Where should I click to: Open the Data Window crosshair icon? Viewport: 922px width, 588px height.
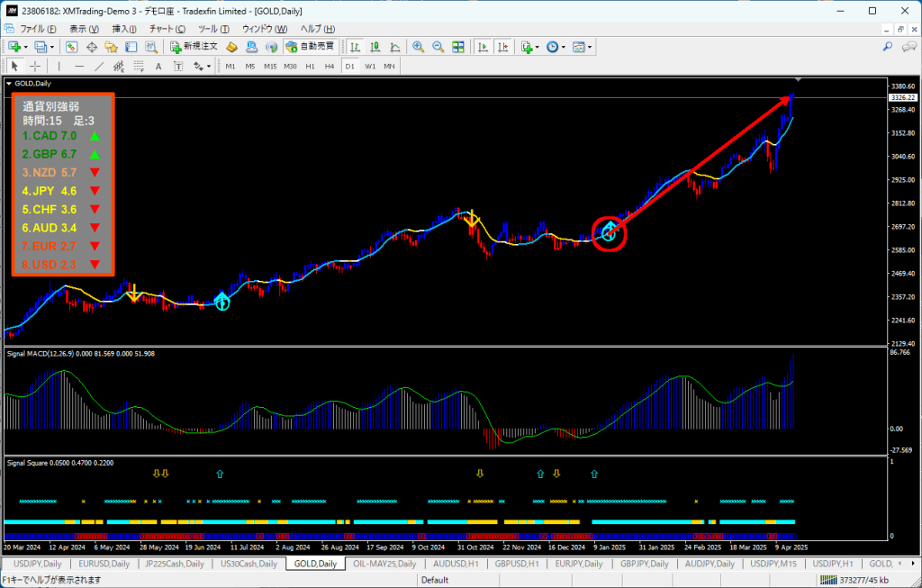[x=92, y=47]
